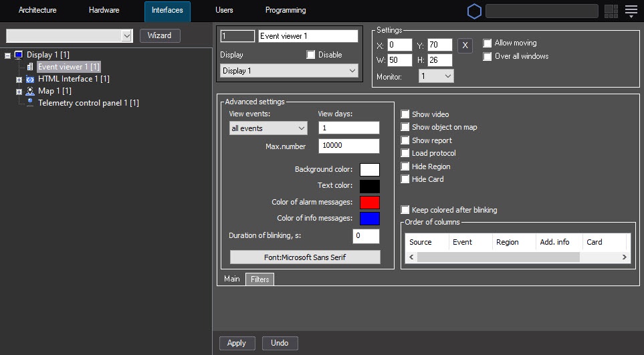Click the HTML Interface 1 icon
The image size is (644, 355).
tap(30, 79)
